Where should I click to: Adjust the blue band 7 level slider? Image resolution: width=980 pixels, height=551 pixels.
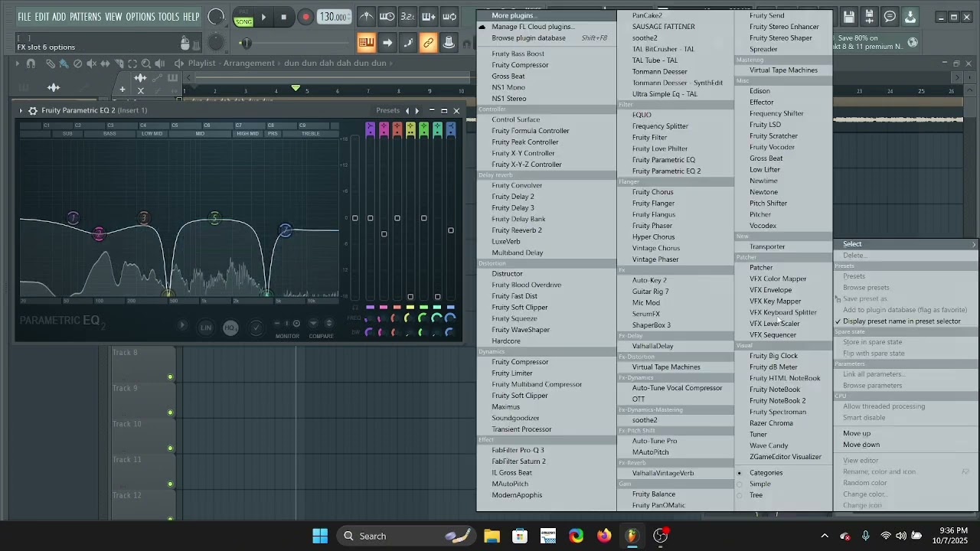pos(451,230)
